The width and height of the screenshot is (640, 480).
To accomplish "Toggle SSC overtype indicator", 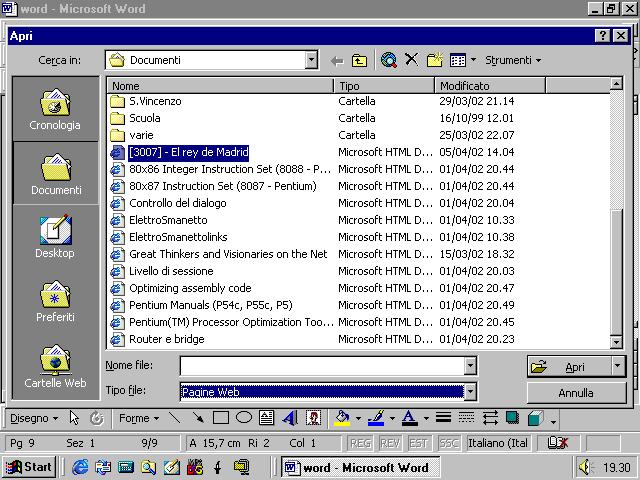I will point(449,443).
